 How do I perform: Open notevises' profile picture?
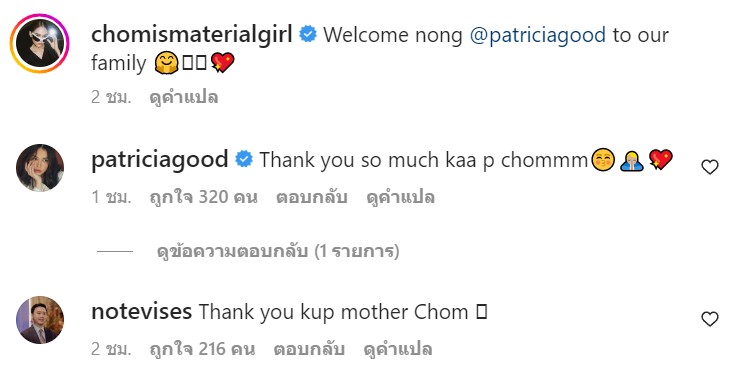[x=40, y=320]
